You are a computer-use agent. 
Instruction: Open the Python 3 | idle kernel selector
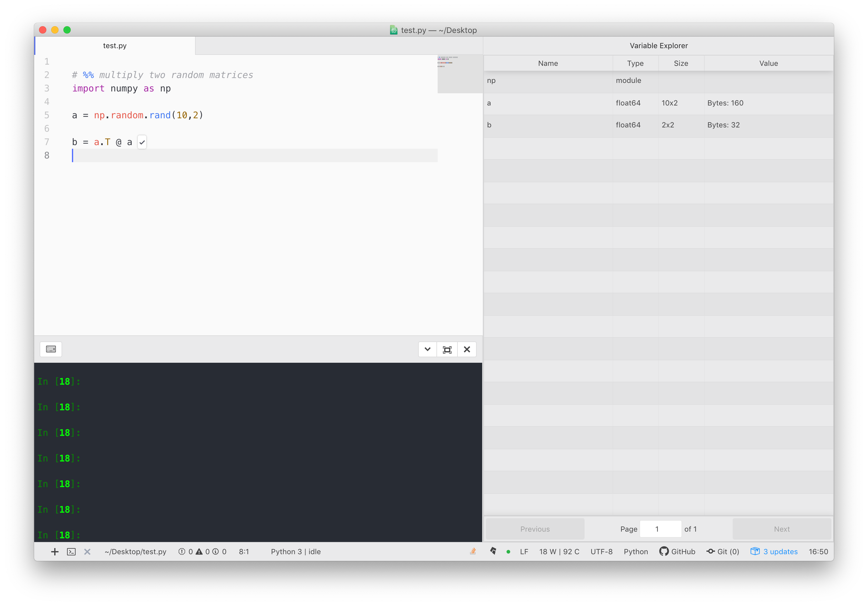point(296,551)
